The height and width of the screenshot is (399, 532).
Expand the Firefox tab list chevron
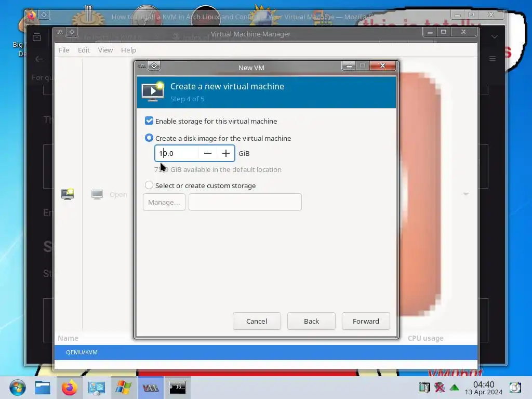495,37
